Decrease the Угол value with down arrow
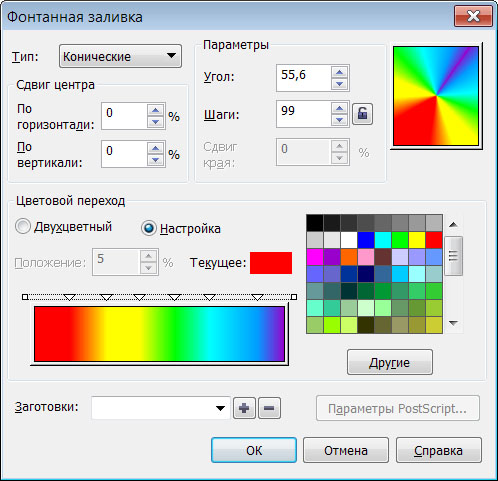The height and width of the screenshot is (481, 498). point(340,84)
